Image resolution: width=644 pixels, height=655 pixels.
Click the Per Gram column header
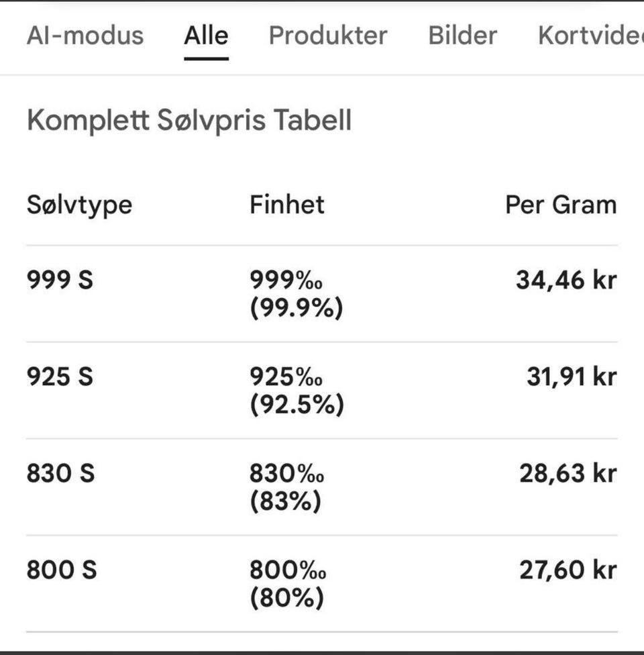point(561,205)
